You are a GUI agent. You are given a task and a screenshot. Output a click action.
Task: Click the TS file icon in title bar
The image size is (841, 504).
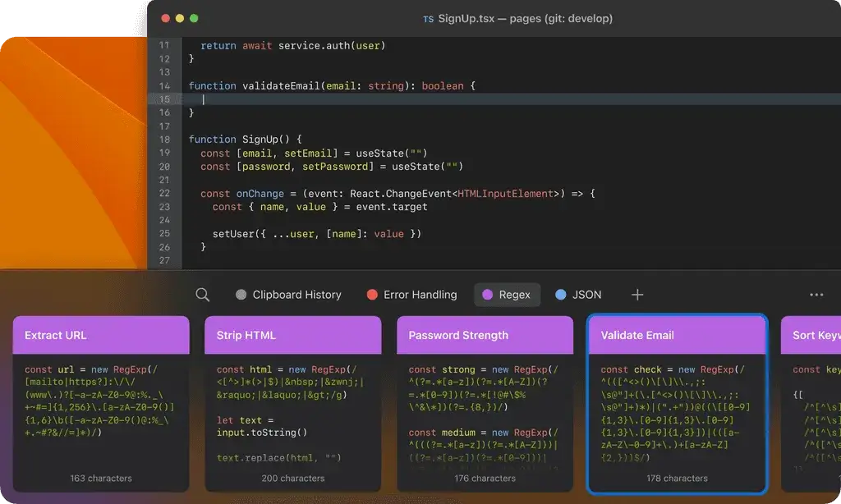tap(428, 19)
